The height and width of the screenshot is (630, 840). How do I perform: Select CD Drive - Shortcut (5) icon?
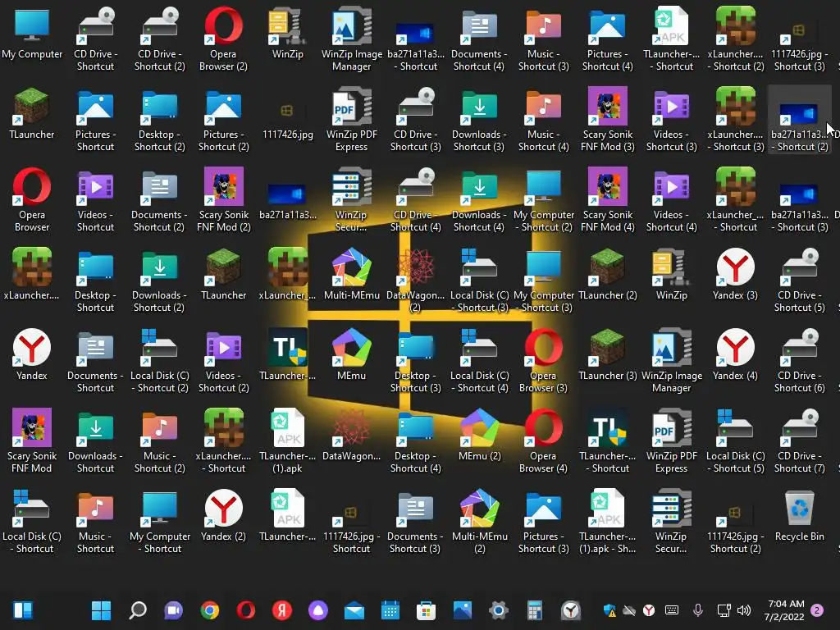[799, 279]
